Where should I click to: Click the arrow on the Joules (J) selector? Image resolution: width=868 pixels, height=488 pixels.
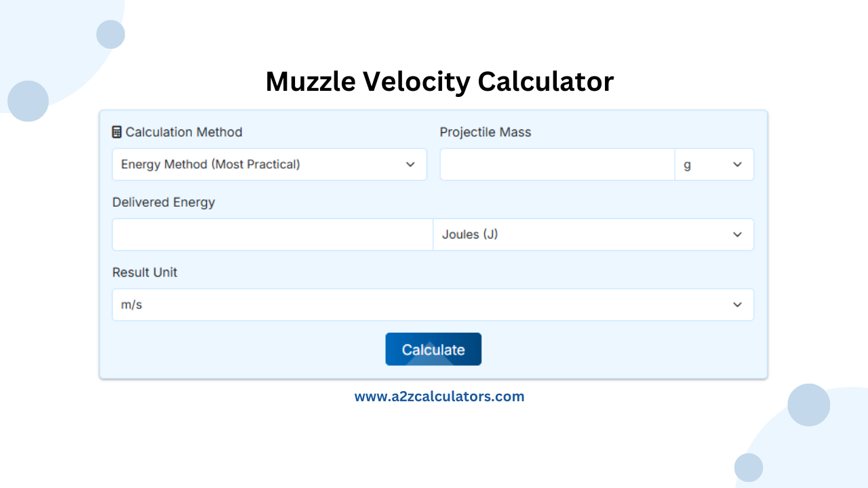(x=737, y=234)
